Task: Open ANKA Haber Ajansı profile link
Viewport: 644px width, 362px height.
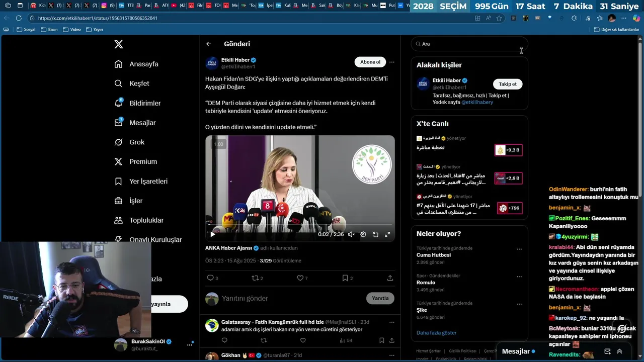Action: point(228,248)
